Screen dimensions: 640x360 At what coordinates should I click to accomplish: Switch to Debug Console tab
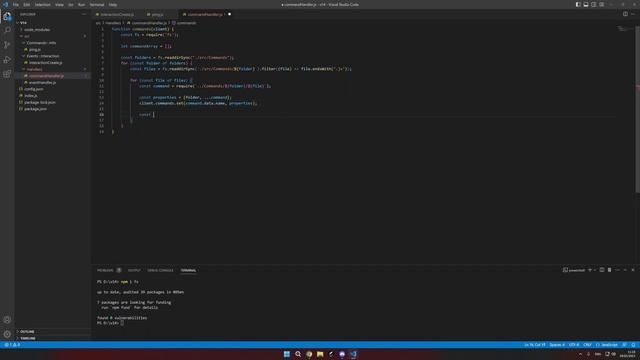coord(160,270)
